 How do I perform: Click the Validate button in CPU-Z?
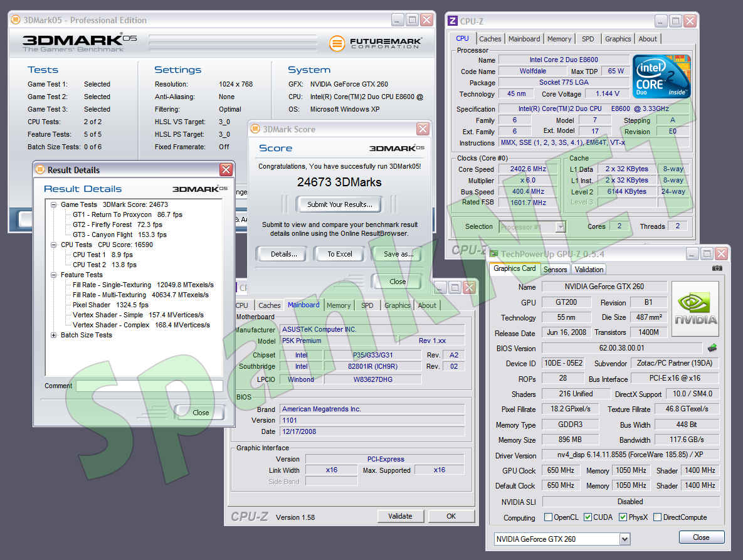click(400, 516)
